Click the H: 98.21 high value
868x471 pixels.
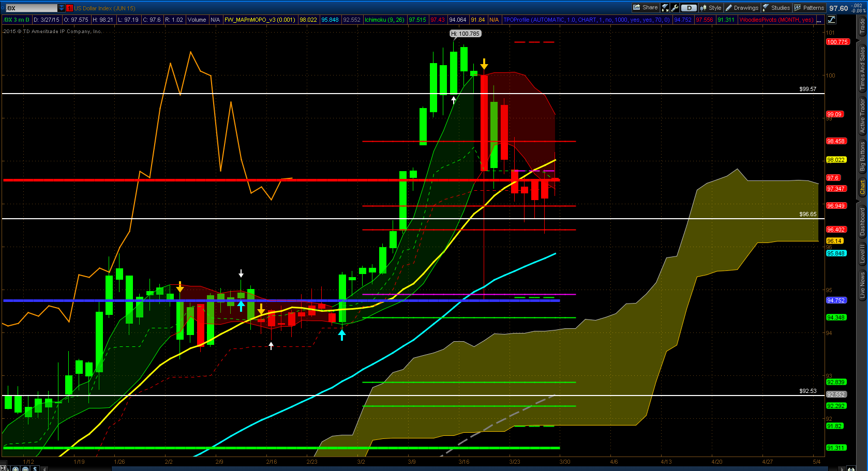coord(102,20)
